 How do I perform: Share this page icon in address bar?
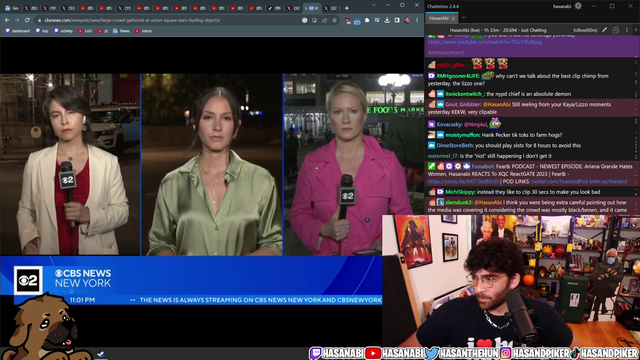pos(324,20)
